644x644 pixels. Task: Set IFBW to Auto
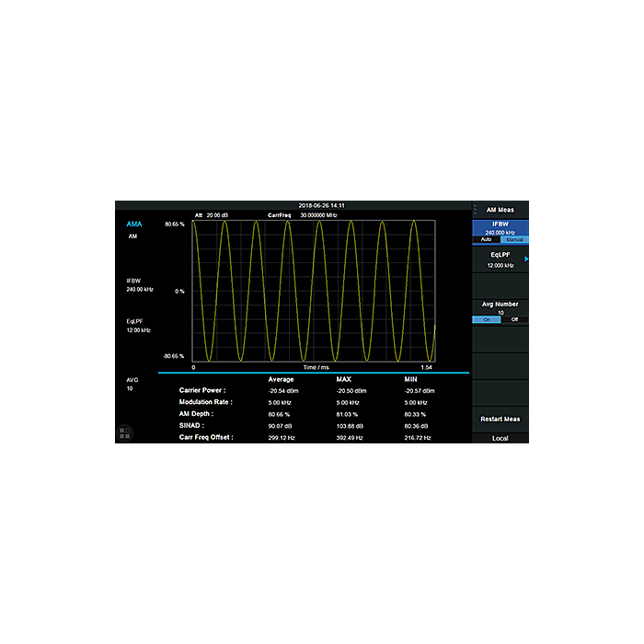[x=486, y=241]
